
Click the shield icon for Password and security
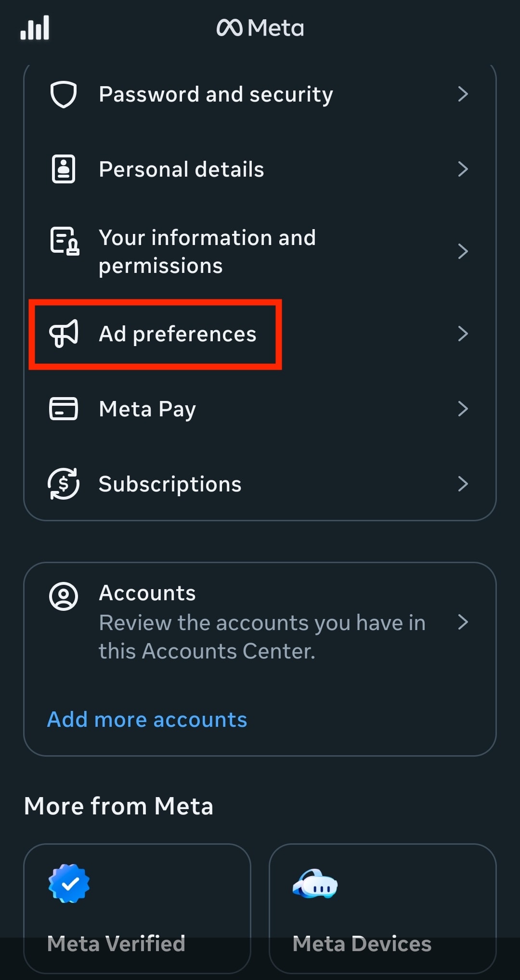tap(64, 94)
